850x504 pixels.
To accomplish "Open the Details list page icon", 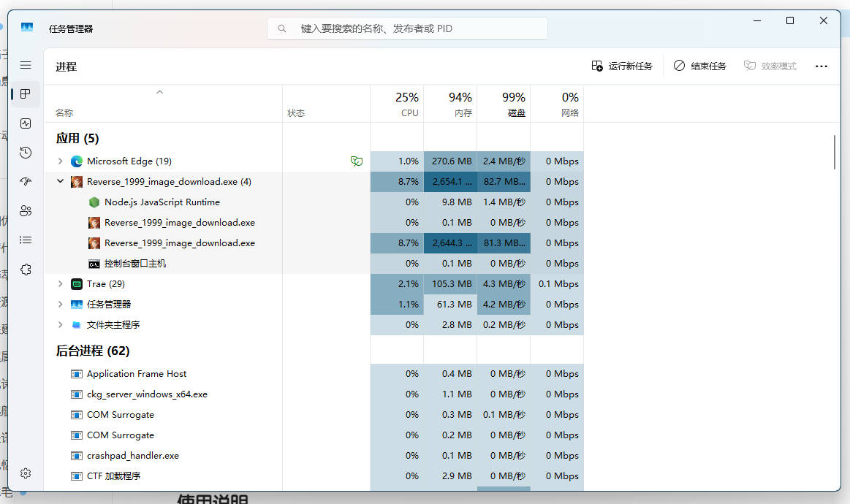I will [26, 240].
